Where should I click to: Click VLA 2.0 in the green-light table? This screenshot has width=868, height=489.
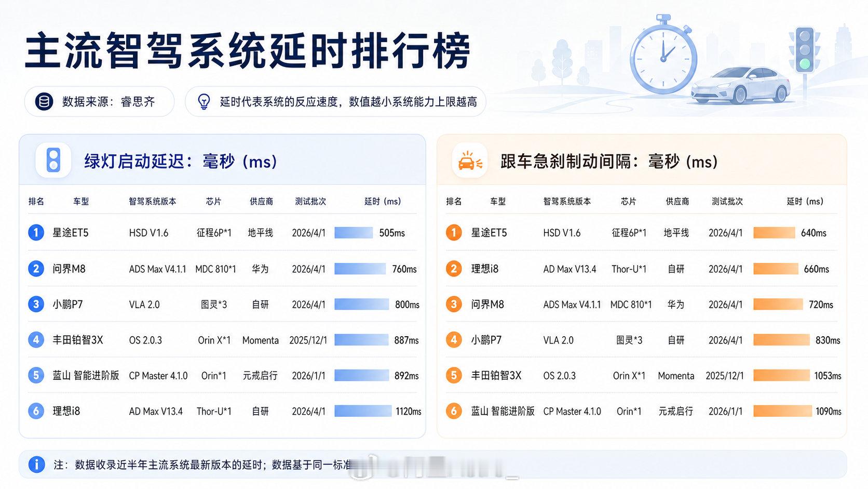[144, 305]
